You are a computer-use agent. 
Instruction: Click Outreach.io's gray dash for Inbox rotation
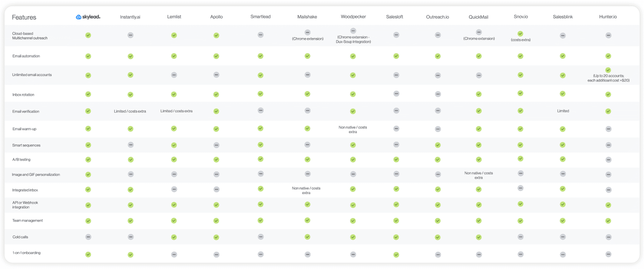click(438, 94)
